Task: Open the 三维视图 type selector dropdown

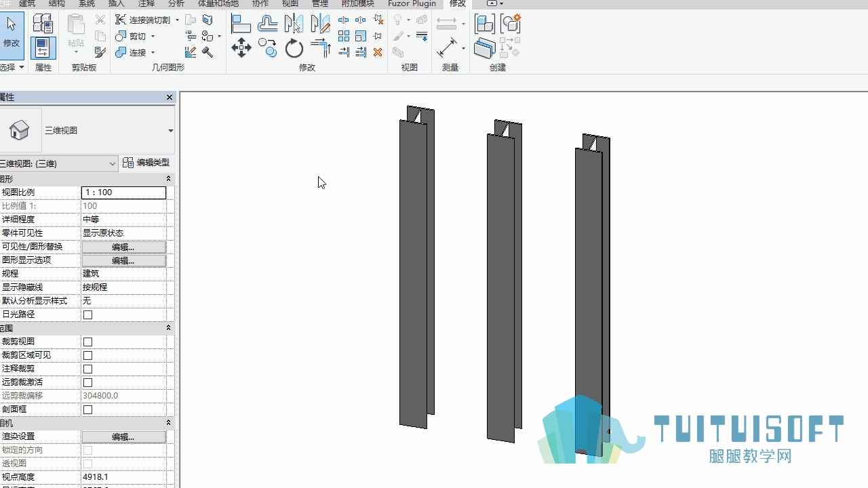Action: coord(170,131)
